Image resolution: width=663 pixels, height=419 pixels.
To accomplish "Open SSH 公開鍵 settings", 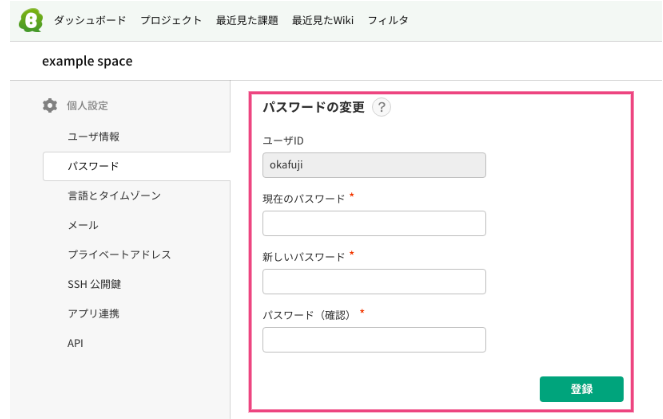I will tap(94, 284).
